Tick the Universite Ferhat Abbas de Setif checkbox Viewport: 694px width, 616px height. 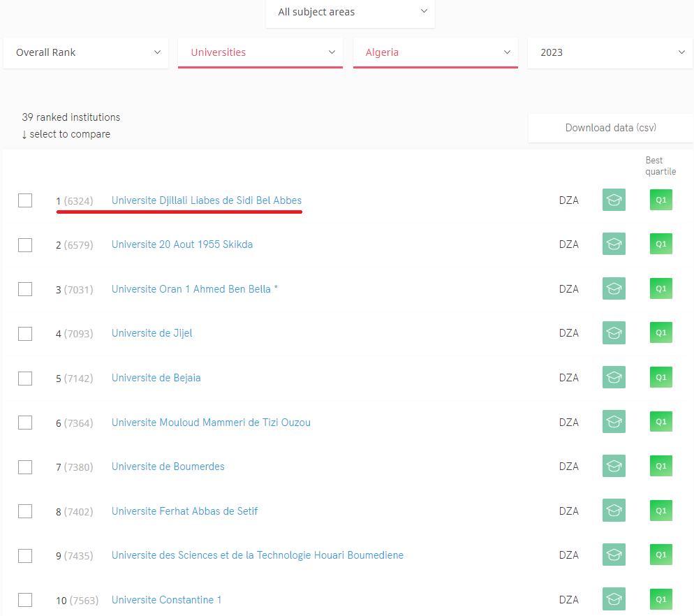pos(25,511)
